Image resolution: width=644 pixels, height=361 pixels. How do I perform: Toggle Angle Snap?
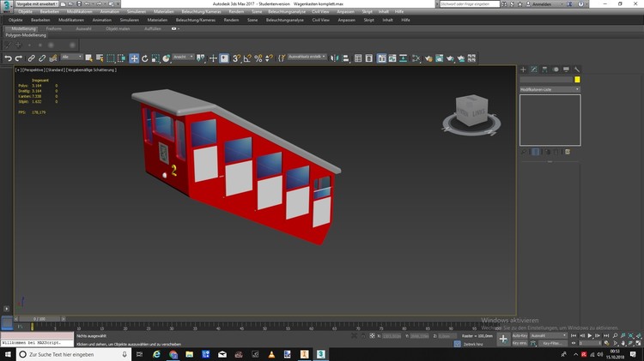tap(247, 58)
